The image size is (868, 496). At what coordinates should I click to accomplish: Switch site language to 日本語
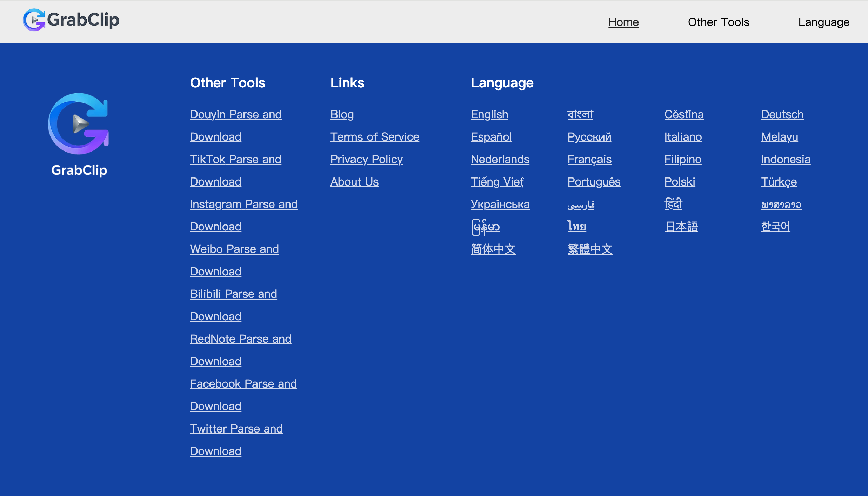[x=681, y=227]
